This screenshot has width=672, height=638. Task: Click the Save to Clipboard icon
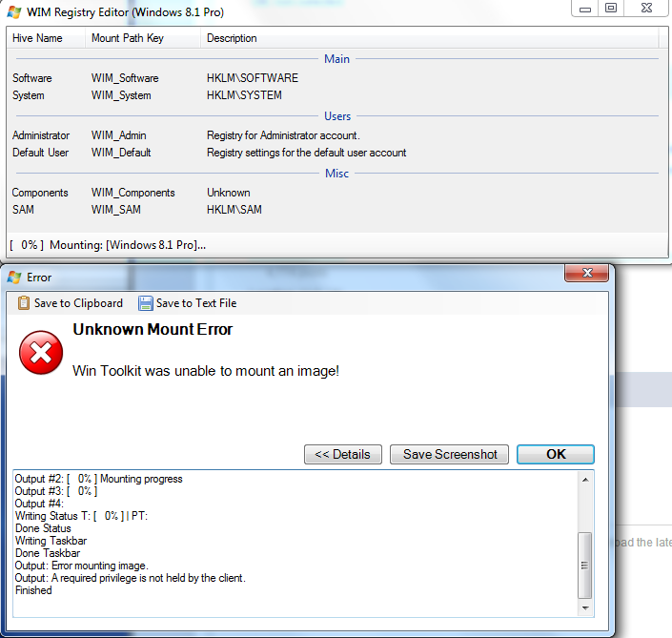24,303
